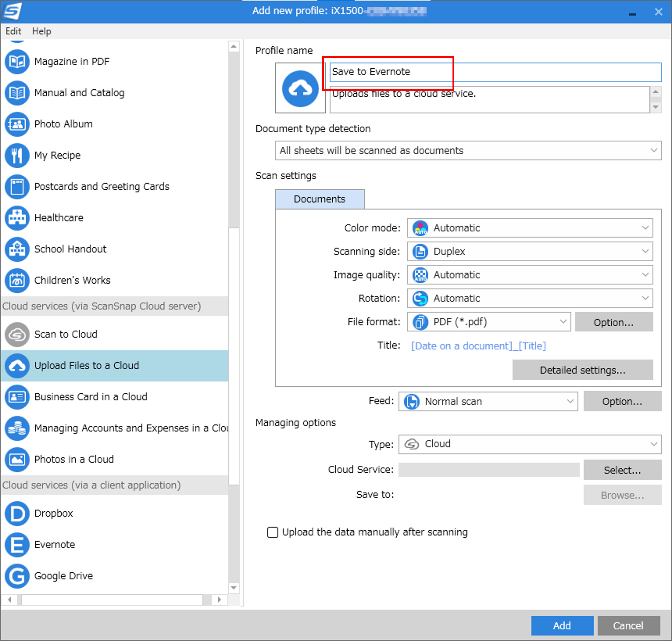The height and width of the screenshot is (641, 672).
Task: Click the Duplex scanning side icon
Action: pyautogui.click(x=420, y=252)
